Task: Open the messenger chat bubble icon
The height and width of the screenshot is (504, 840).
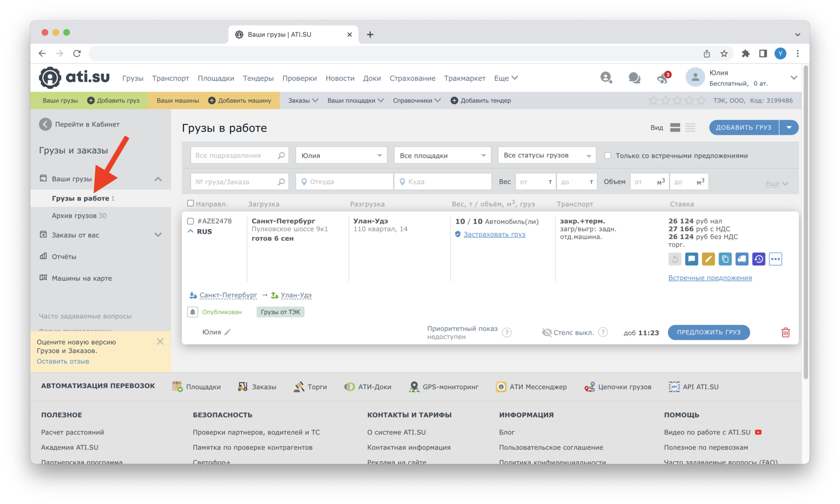Action: (634, 78)
